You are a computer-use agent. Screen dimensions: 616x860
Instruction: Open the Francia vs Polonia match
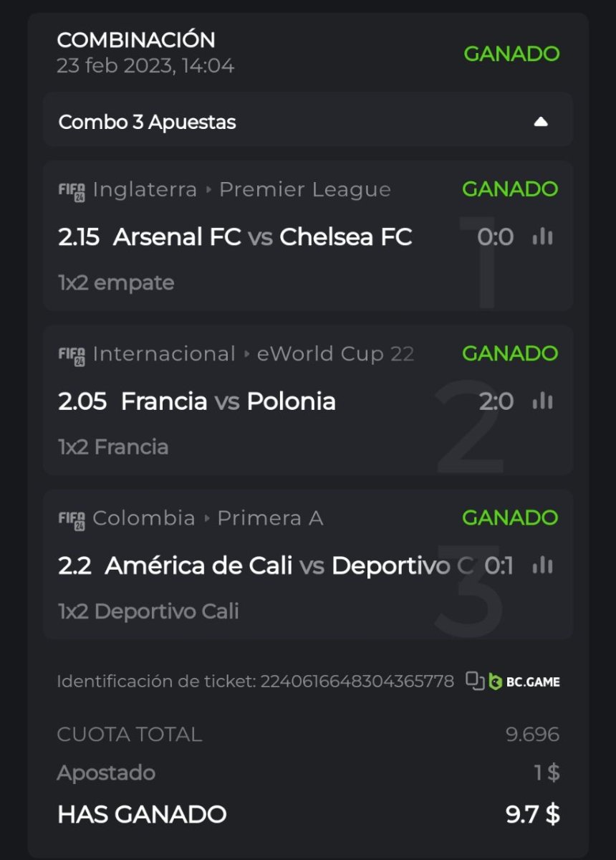point(228,401)
